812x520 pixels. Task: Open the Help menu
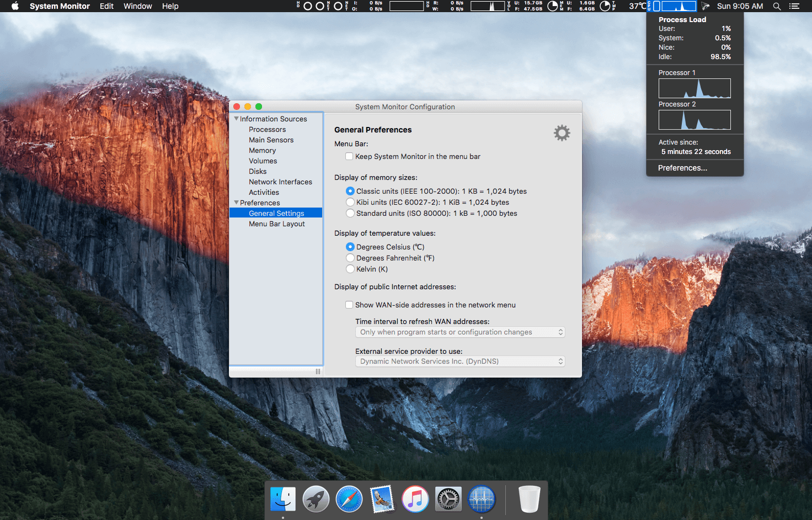click(170, 6)
